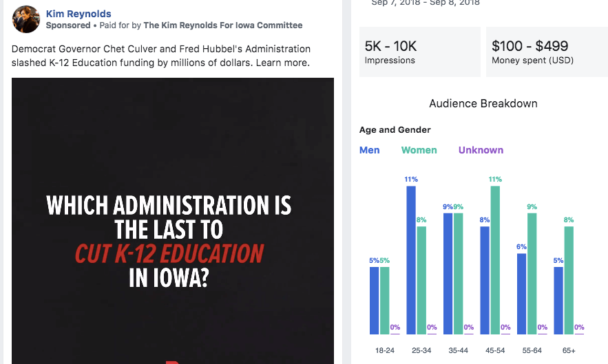Click the Sponsored label under page name
608x364 pixels.
point(68,25)
